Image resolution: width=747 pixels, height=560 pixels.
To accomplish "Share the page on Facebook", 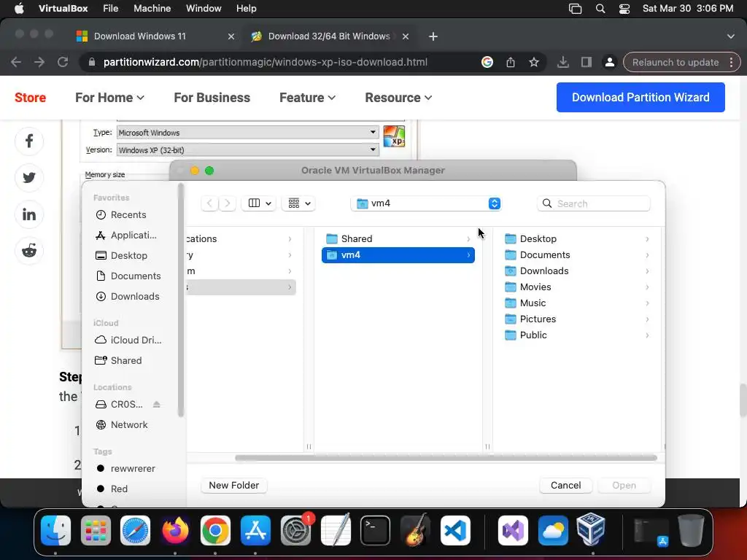I will 29,141.
